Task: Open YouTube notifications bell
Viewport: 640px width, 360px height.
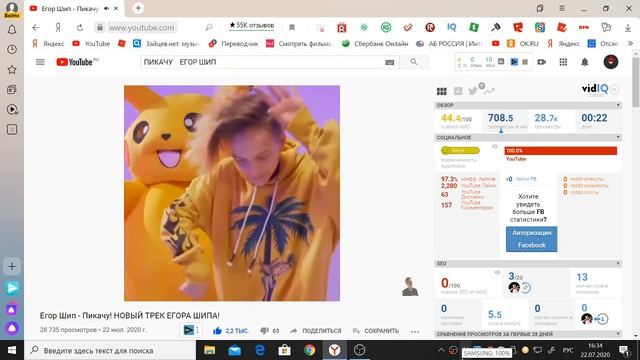Action: tap(585, 62)
